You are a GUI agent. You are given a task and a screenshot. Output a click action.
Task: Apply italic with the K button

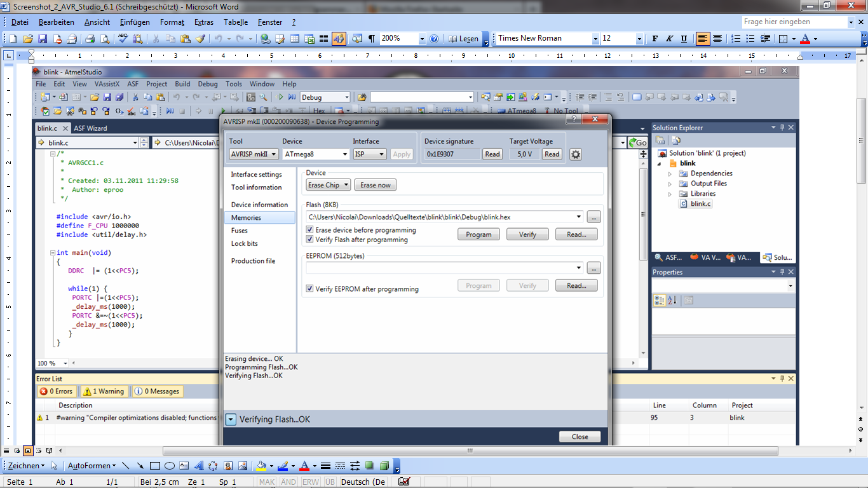click(x=669, y=39)
